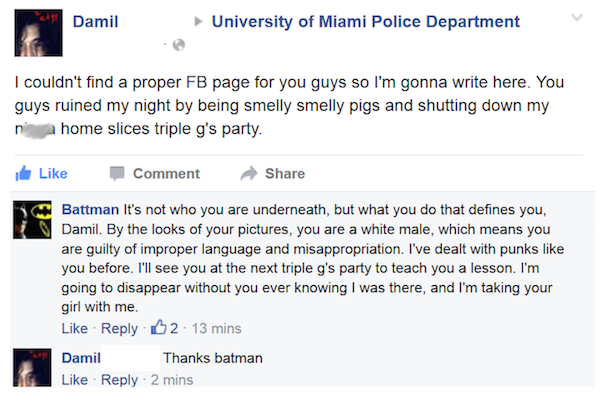Reply to Battman's comment

tap(119, 328)
